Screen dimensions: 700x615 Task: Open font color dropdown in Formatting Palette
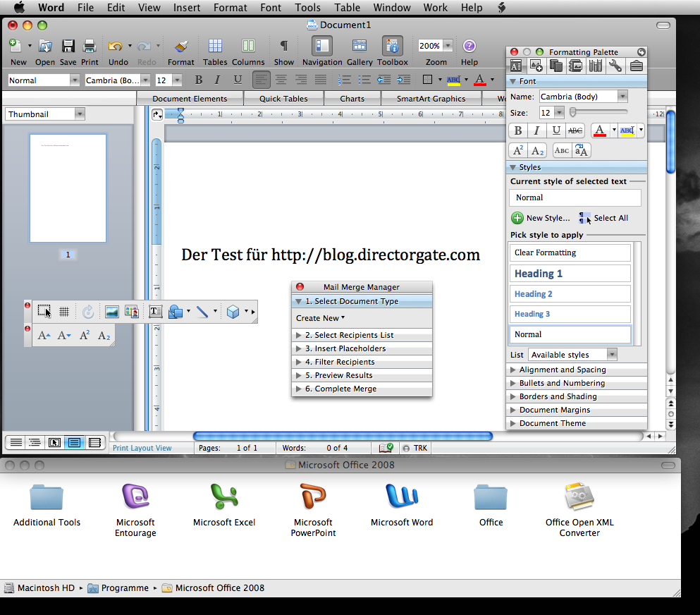[x=614, y=130]
